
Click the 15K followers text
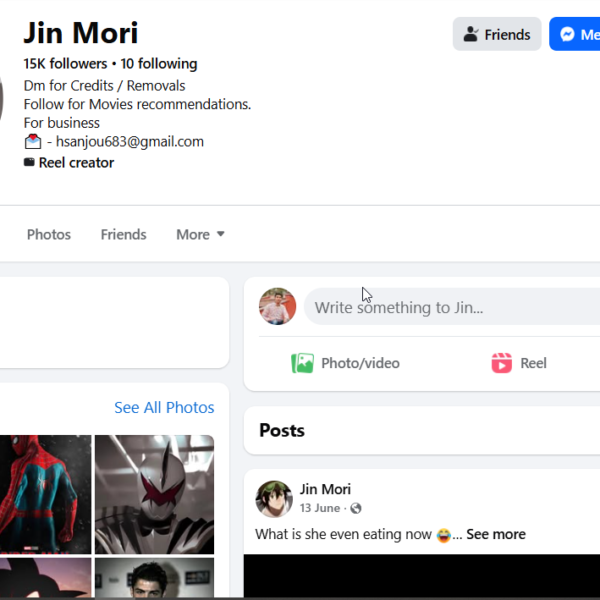[65, 64]
